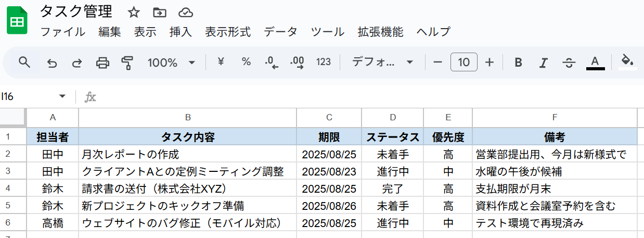Print the spreadsheet using printer icon
644x238 pixels.
click(x=102, y=62)
